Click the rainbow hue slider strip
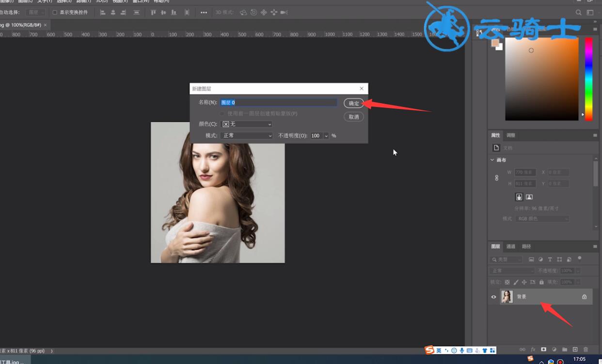 pyautogui.click(x=588, y=79)
